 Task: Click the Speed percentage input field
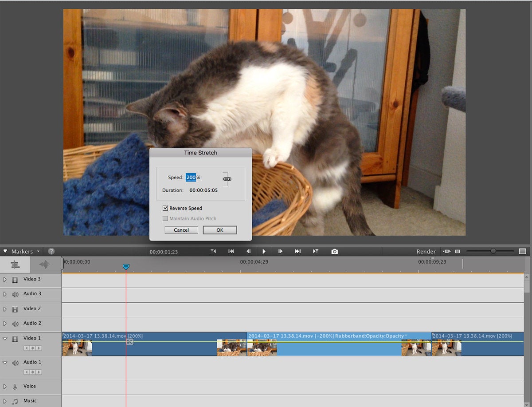coord(191,178)
